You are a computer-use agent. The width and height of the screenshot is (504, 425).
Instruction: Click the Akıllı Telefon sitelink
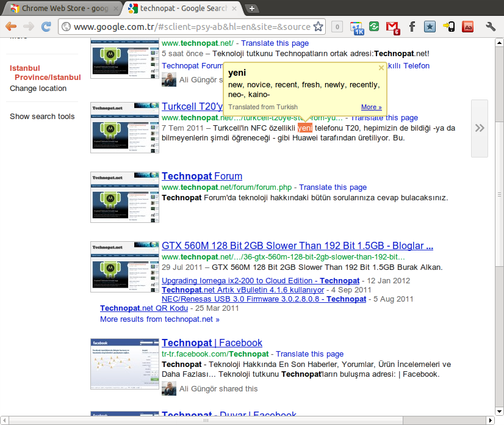(x=408, y=65)
